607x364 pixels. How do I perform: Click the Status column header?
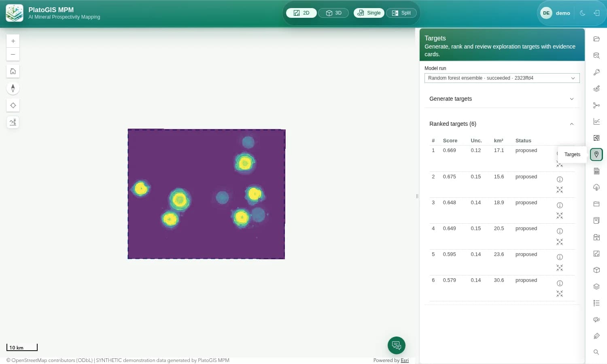pyautogui.click(x=523, y=141)
